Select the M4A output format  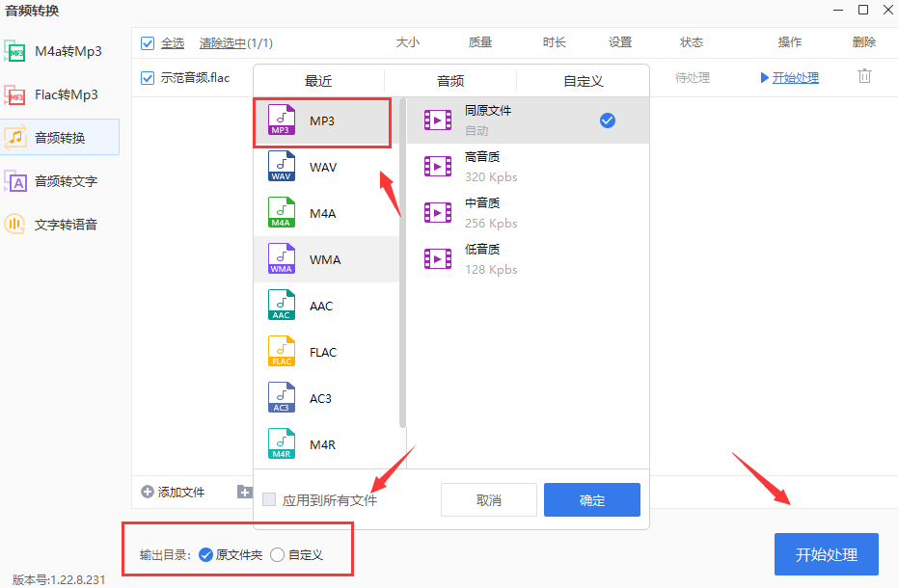pyautogui.click(x=323, y=213)
